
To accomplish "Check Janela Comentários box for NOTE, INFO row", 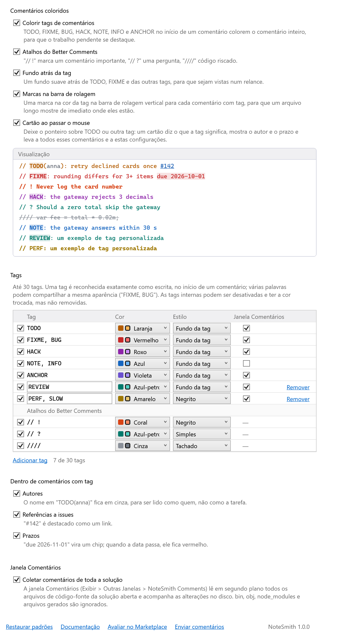I will pos(246,363).
